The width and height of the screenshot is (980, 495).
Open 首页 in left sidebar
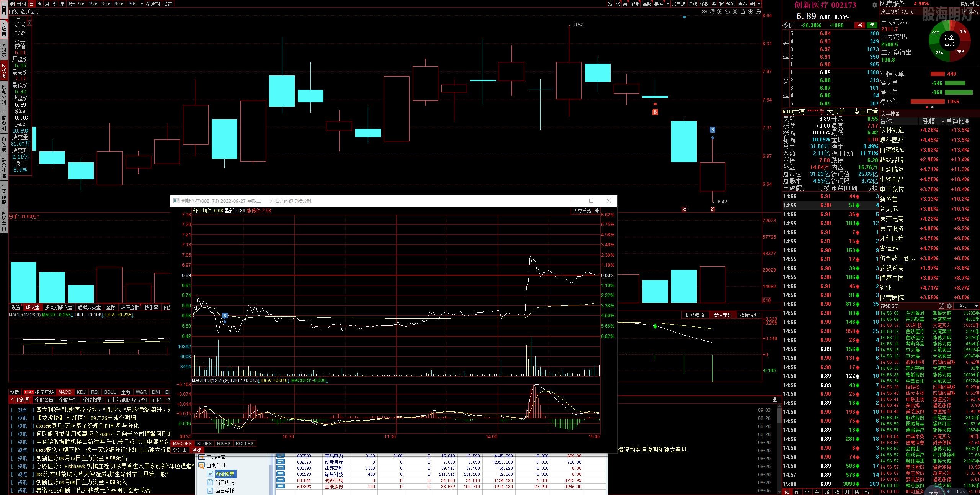click(x=4, y=9)
